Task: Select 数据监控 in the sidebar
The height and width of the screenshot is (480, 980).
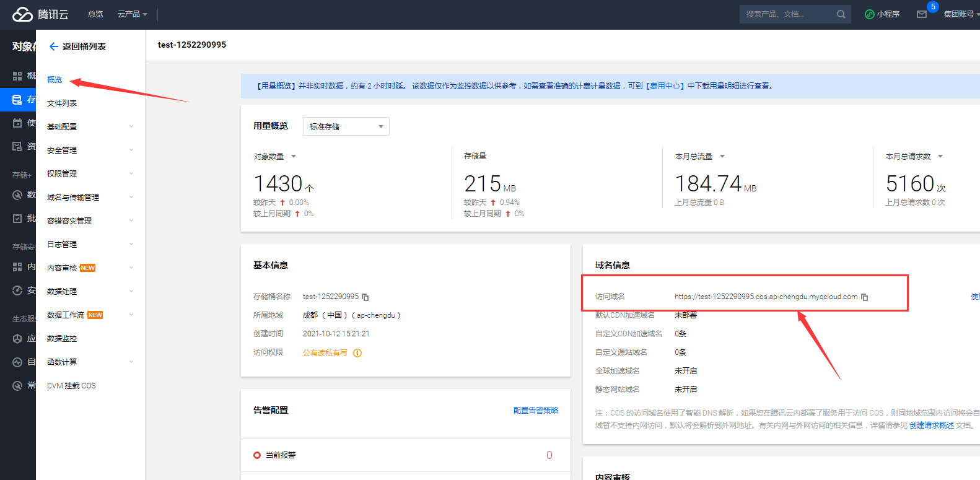Action: tap(62, 339)
